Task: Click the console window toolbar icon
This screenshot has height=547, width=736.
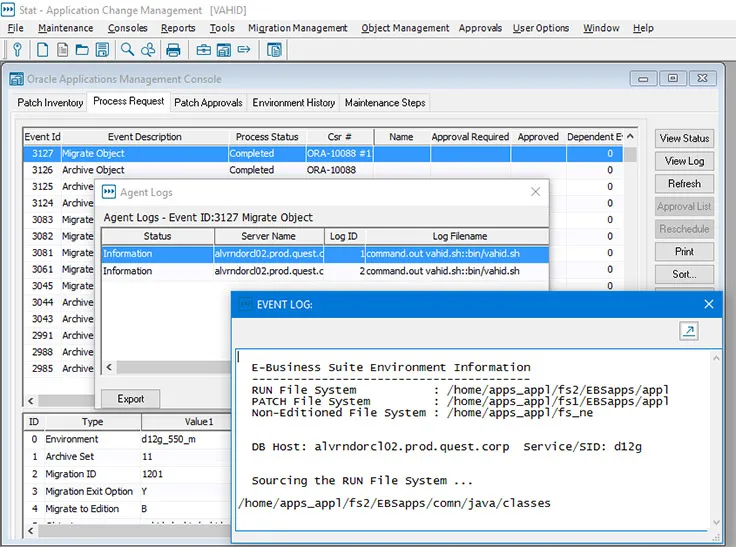Action: [x=224, y=50]
